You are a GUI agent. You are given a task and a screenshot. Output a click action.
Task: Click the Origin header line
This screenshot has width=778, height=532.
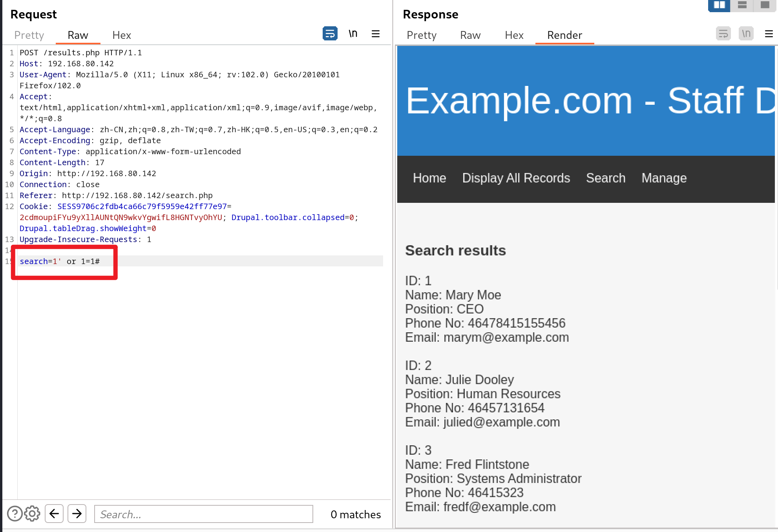point(88,173)
